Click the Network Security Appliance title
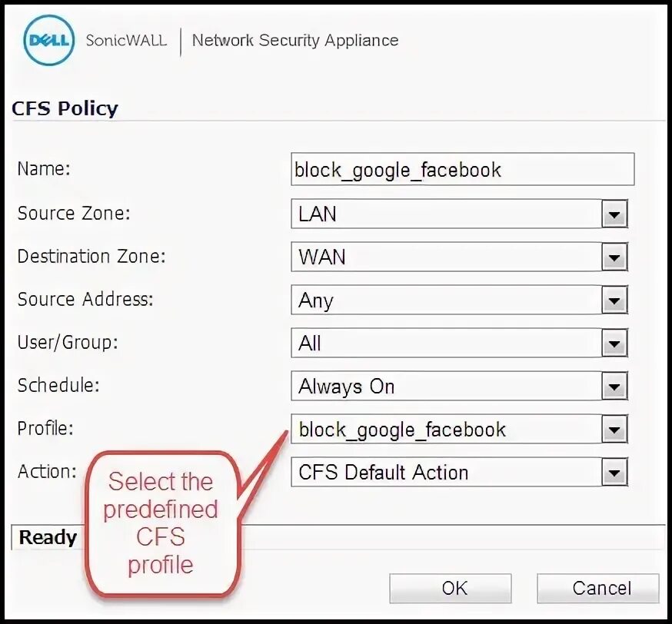The height and width of the screenshot is (624, 672). pyautogui.click(x=295, y=40)
